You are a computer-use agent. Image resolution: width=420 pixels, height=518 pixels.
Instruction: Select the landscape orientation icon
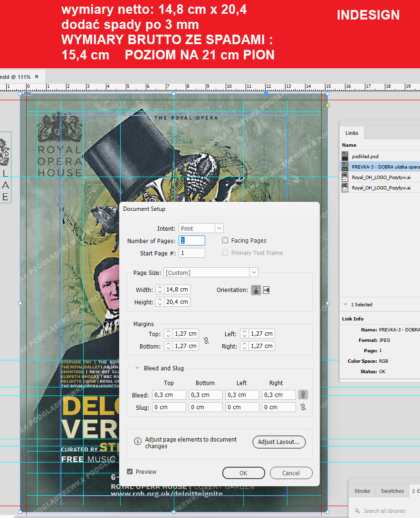[x=267, y=290]
